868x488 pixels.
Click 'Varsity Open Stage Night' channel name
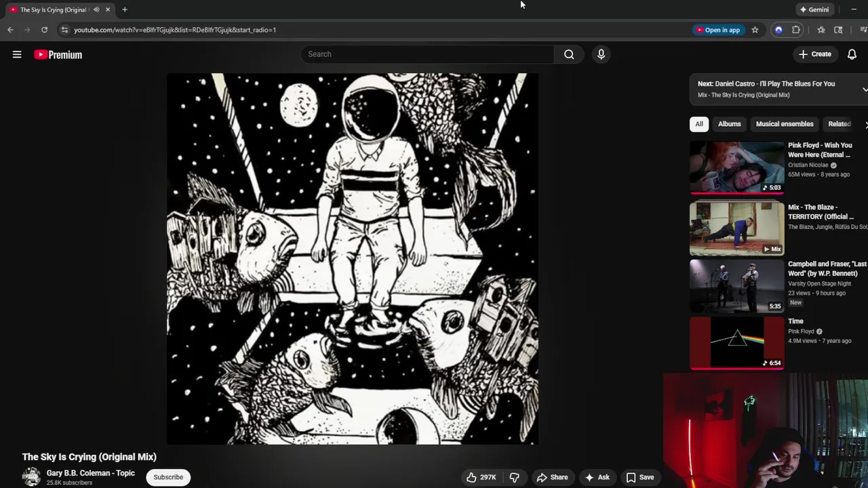(x=819, y=284)
